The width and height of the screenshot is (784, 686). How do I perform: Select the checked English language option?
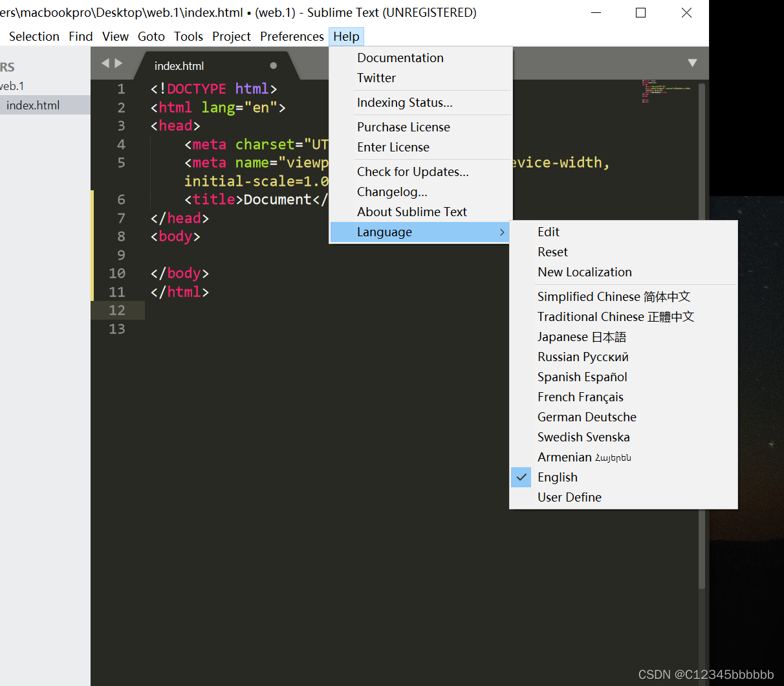click(x=624, y=477)
